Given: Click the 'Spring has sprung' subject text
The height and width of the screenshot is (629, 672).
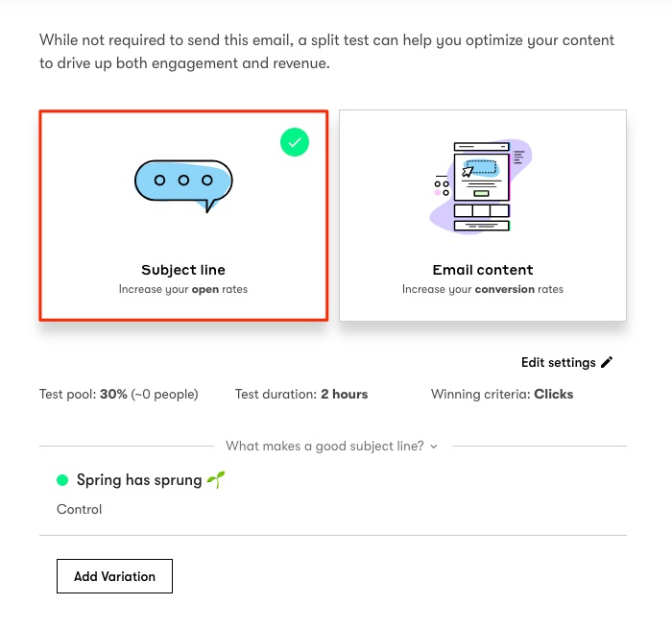Looking at the screenshot, I should (x=139, y=480).
